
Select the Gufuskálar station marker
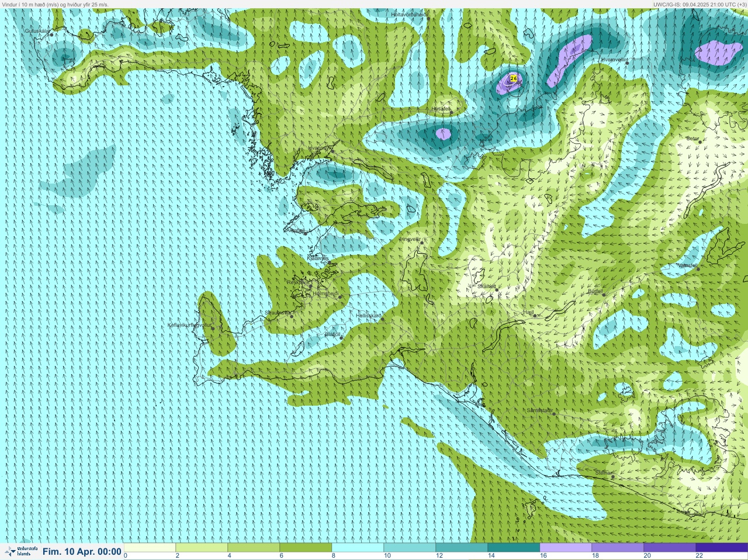(51, 34)
